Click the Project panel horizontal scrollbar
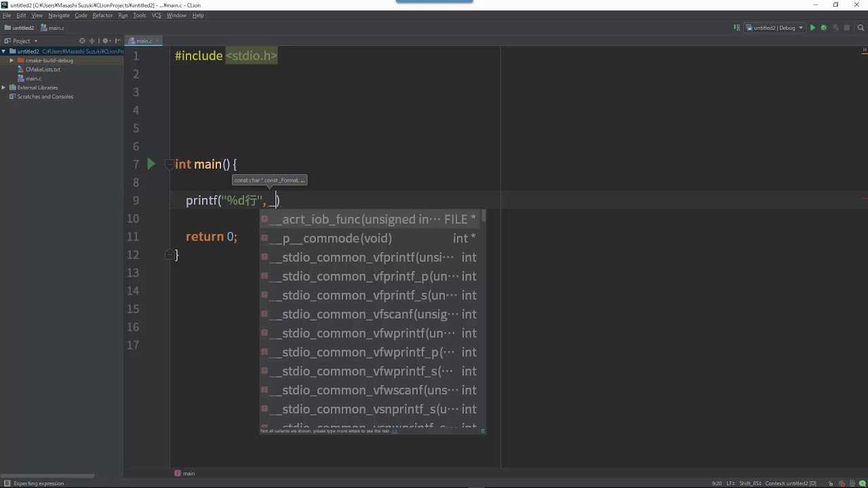Viewport: 868px width, 488px height. coord(48,476)
